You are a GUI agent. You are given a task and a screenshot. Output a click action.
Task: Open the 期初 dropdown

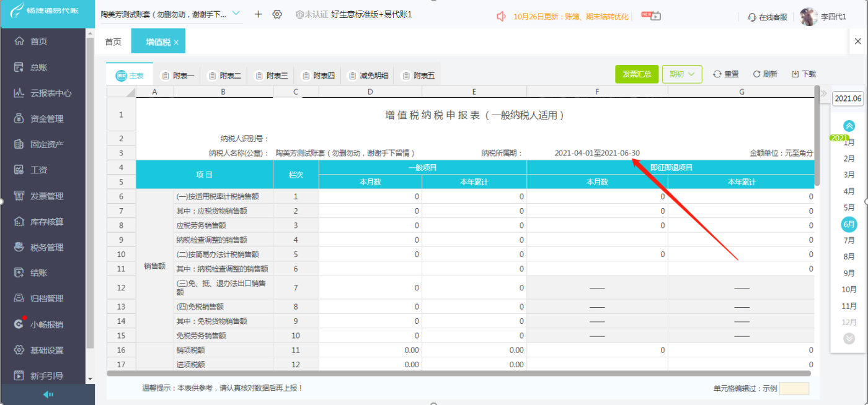coord(682,74)
